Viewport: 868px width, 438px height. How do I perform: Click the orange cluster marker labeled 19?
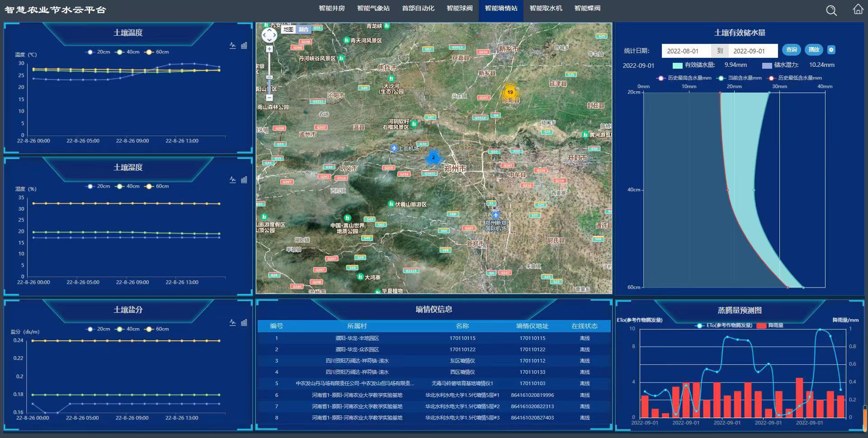pyautogui.click(x=510, y=92)
